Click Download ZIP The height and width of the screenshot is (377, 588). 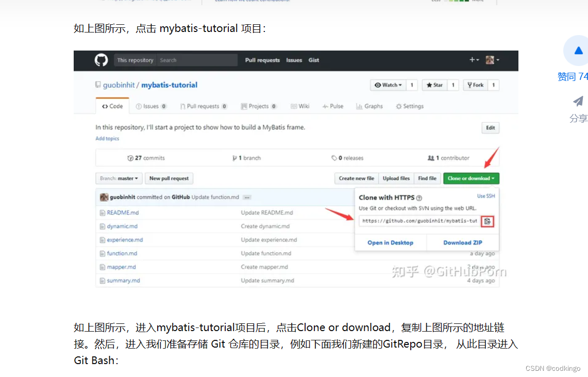(x=463, y=243)
